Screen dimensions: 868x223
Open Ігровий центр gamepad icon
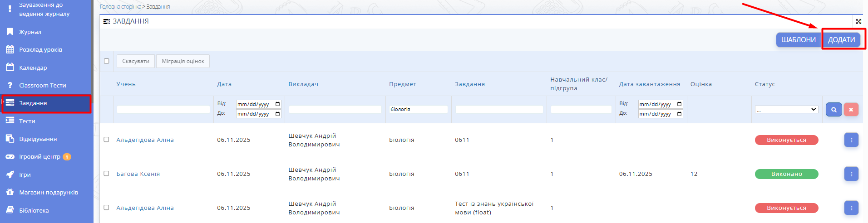10,157
